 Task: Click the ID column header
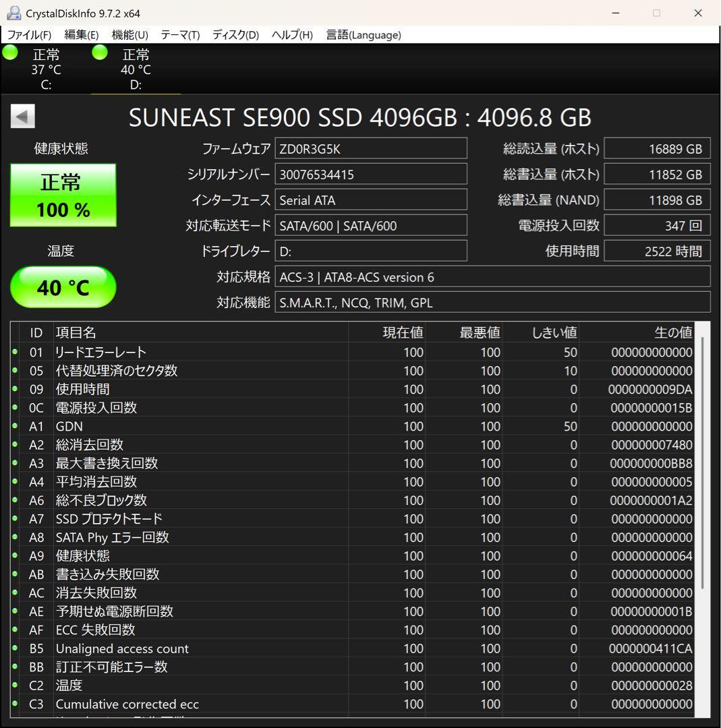(x=36, y=332)
